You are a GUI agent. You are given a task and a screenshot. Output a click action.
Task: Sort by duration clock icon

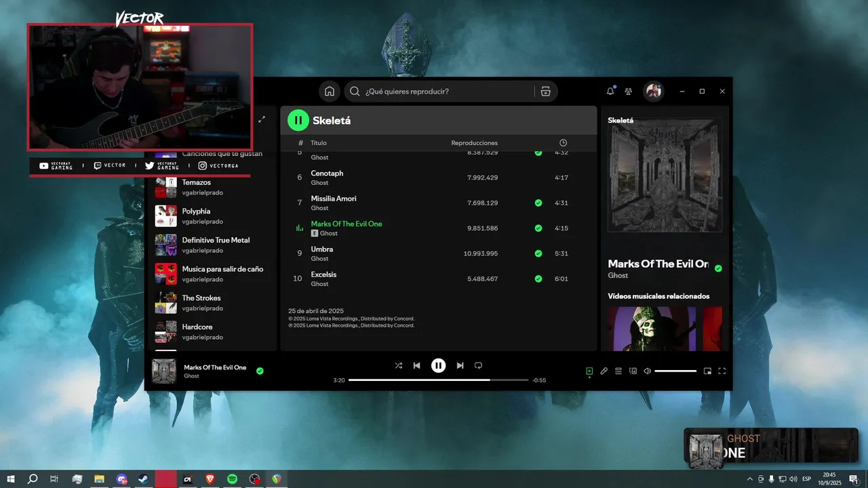pyautogui.click(x=563, y=143)
